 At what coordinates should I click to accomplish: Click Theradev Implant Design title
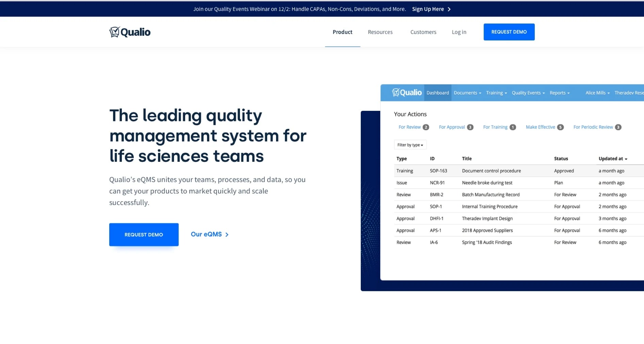pos(487,219)
